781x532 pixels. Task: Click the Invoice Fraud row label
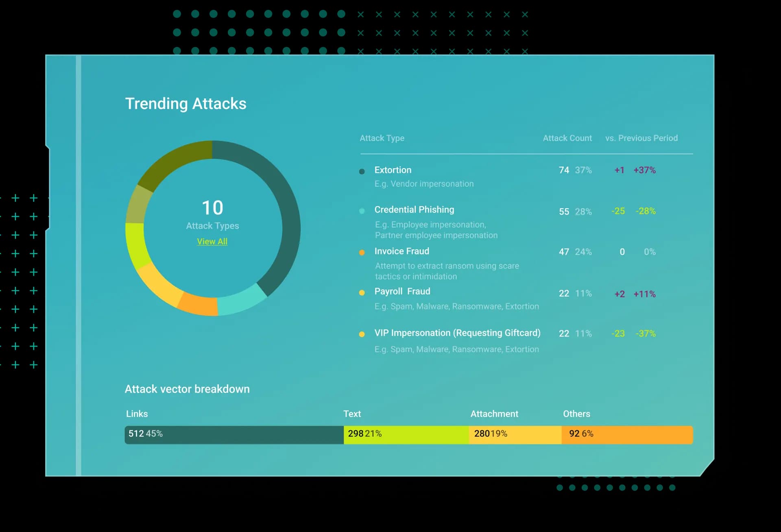click(401, 251)
